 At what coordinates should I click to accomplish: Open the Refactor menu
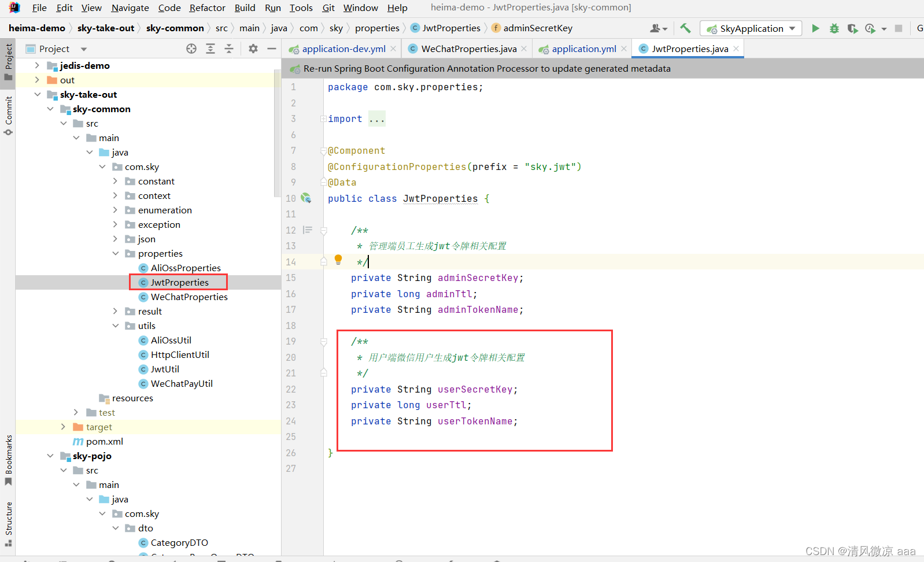tap(207, 8)
